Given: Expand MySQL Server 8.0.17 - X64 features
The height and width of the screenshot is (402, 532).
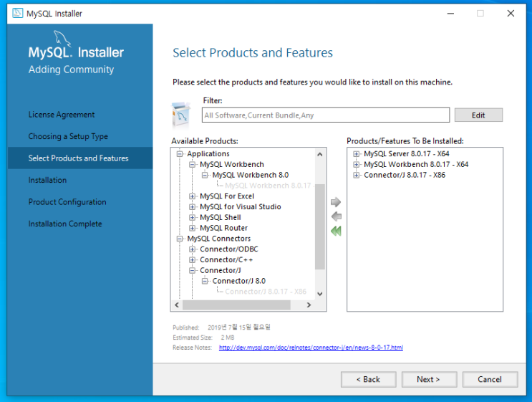Looking at the screenshot, I should pyautogui.click(x=357, y=154).
